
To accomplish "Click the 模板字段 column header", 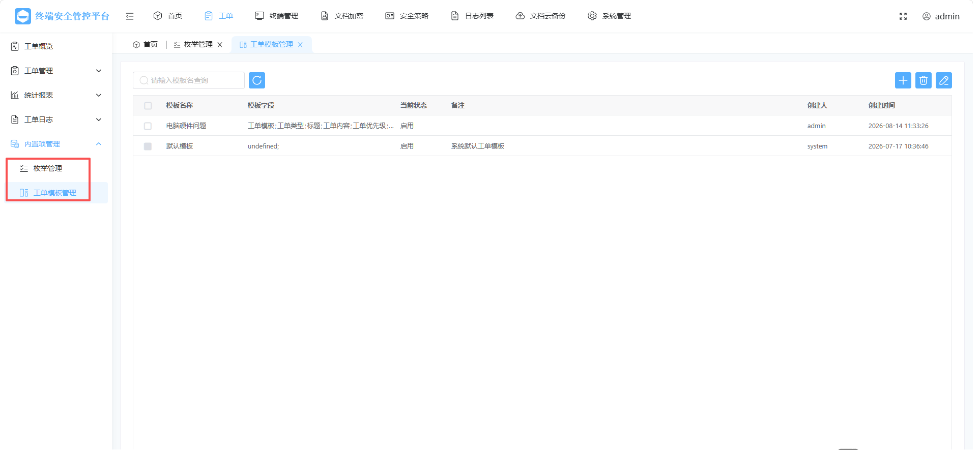I will [261, 105].
